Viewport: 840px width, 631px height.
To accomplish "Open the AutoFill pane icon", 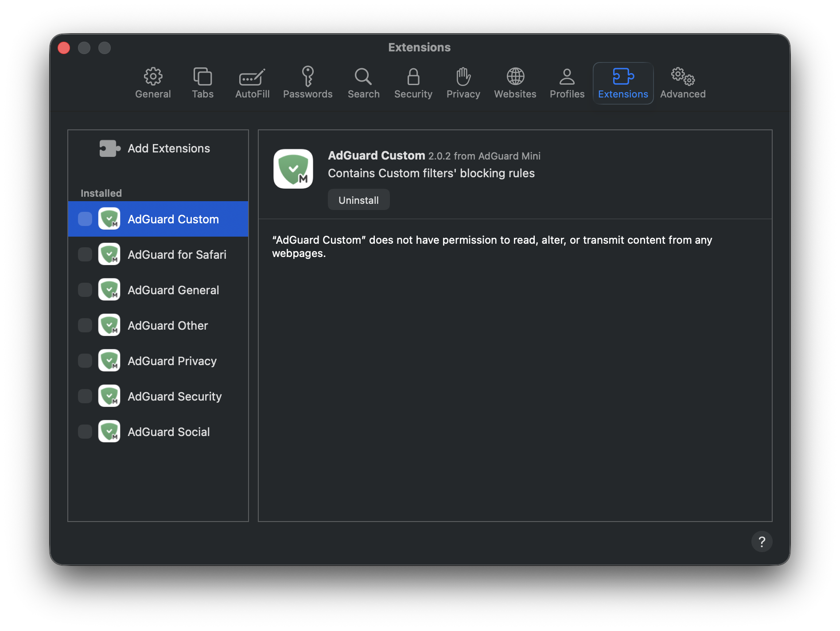I will pyautogui.click(x=252, y=76).
